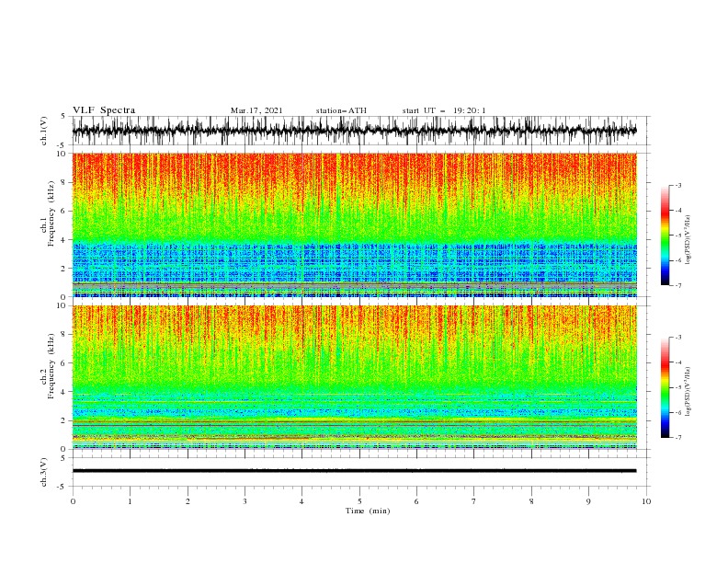Click the "Time (min)" axis label

click(x=368, y=511)
